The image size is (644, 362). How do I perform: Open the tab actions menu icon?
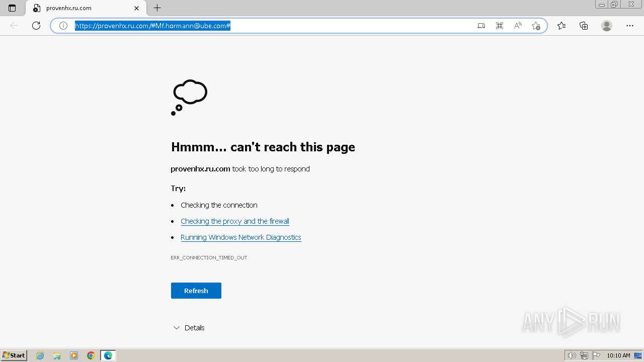pos(12,8)
